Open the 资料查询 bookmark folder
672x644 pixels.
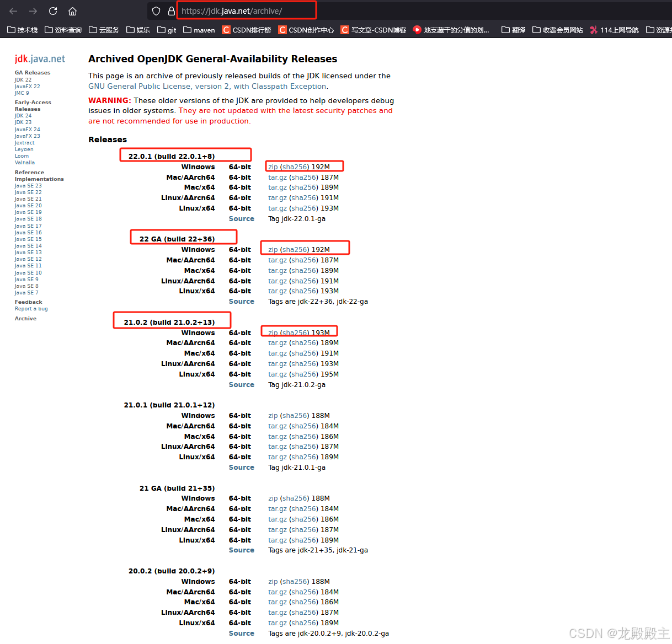(63, 30)
